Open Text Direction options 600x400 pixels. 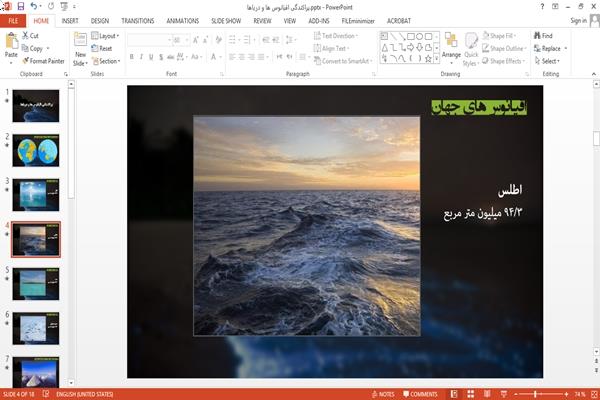point(336,36)
